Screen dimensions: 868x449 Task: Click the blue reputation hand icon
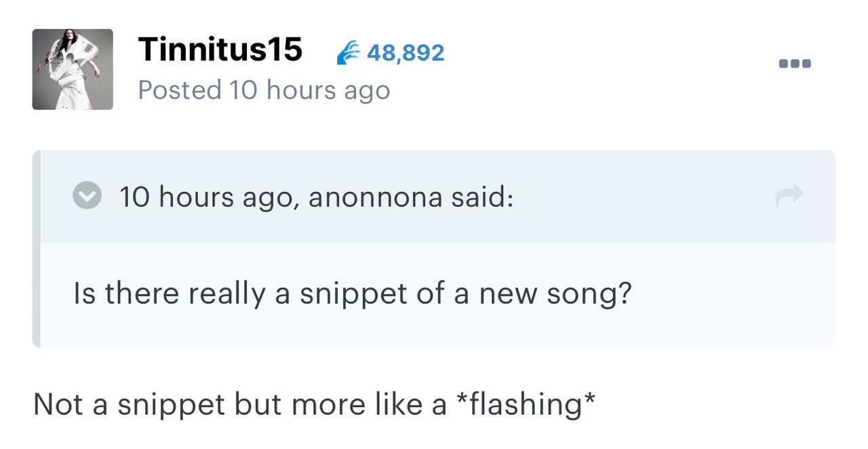349,52
